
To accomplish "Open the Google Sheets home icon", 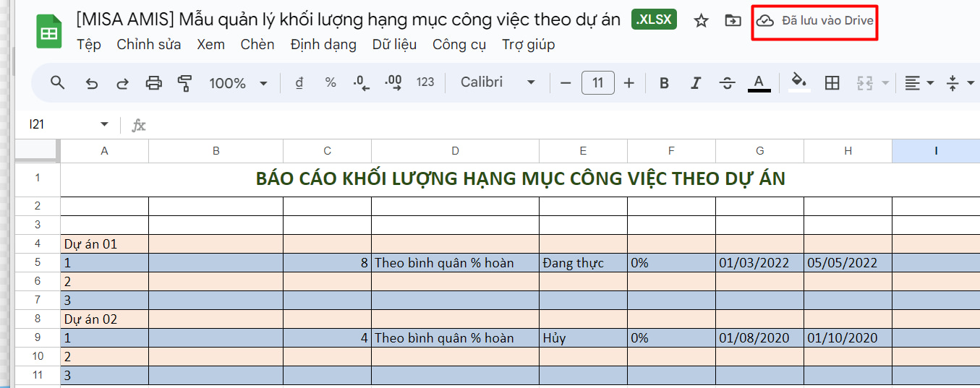I will (49, 33).
